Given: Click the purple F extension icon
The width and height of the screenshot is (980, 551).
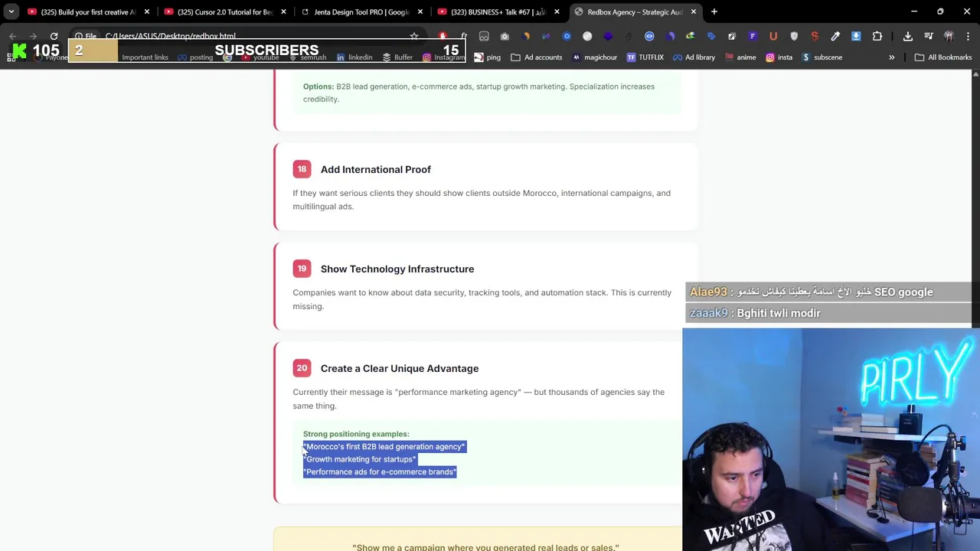Looking at the screenshot, I should [x=753, y=36].
